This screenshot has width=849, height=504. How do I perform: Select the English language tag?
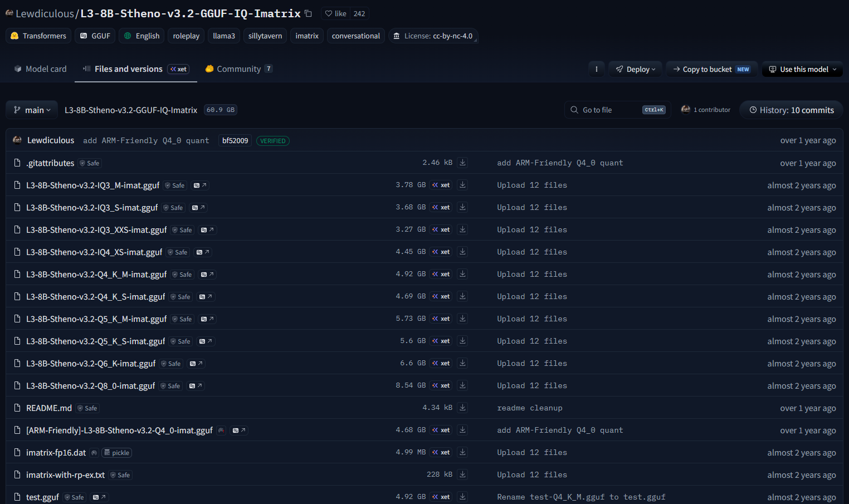[141, 36]
